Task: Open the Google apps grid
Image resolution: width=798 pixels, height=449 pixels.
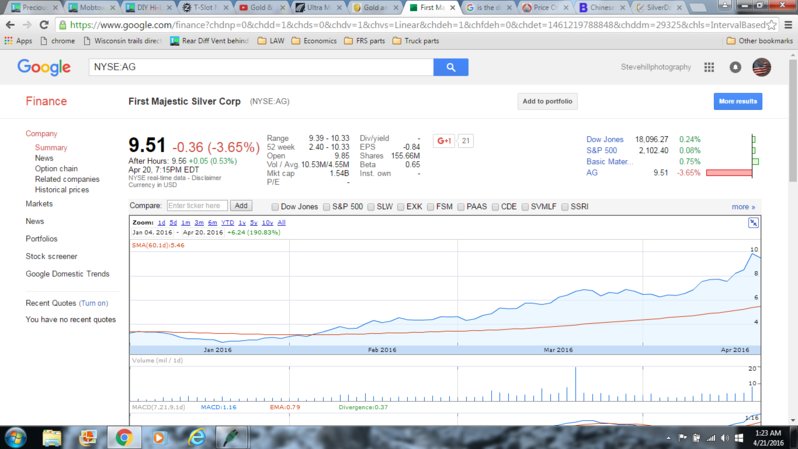Action: pos(709,67)
